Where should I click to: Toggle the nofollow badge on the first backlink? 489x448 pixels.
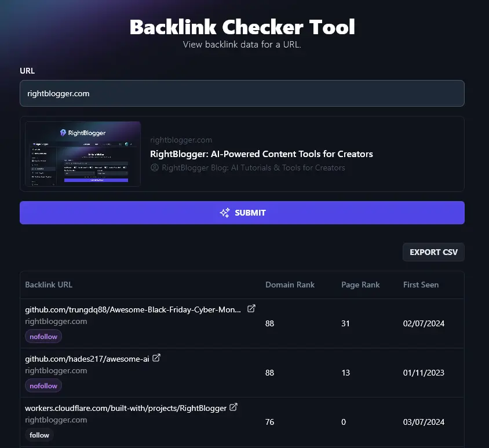pyautogui.click(x=43, y=336)
